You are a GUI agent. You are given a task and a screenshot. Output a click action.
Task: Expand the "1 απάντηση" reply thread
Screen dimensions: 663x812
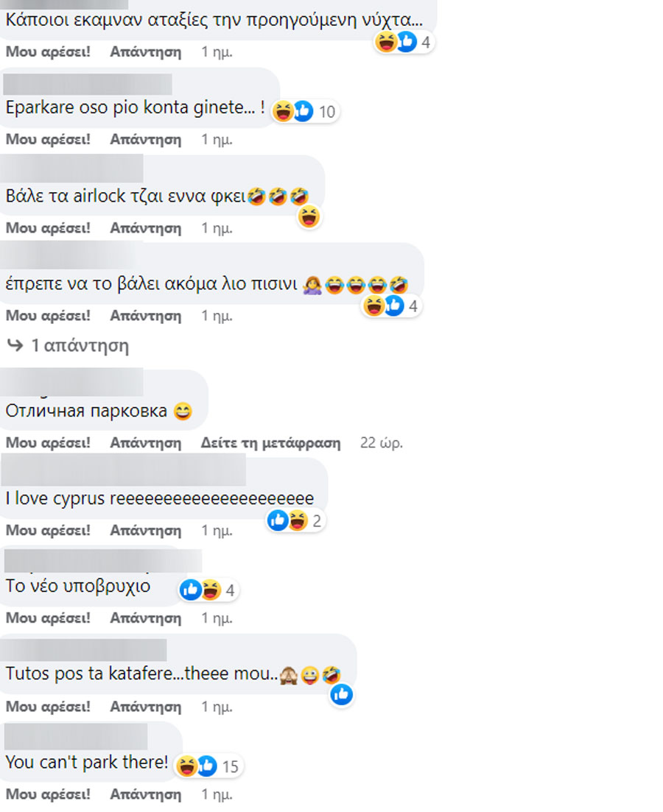(69, 345)
